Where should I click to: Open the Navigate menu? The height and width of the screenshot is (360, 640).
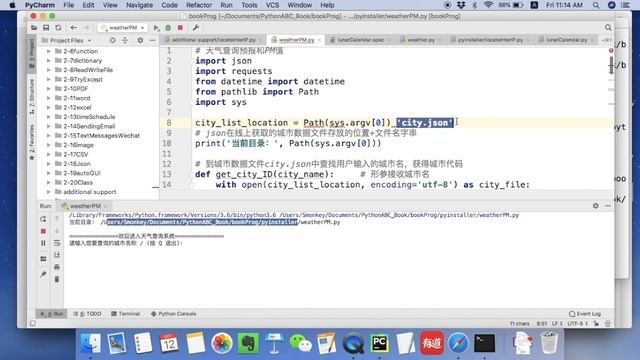click(139, 5)
